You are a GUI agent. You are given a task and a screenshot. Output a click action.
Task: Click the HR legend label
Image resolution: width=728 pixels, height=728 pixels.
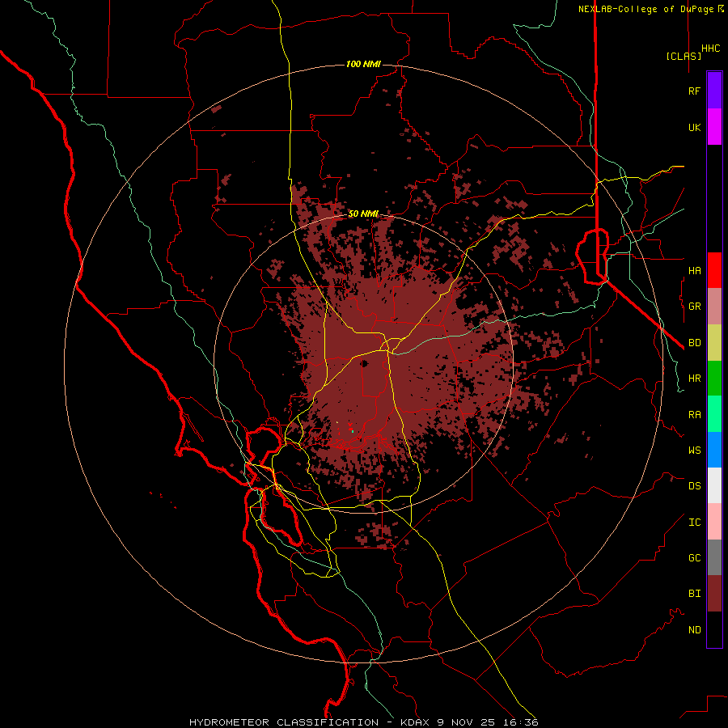694,379
